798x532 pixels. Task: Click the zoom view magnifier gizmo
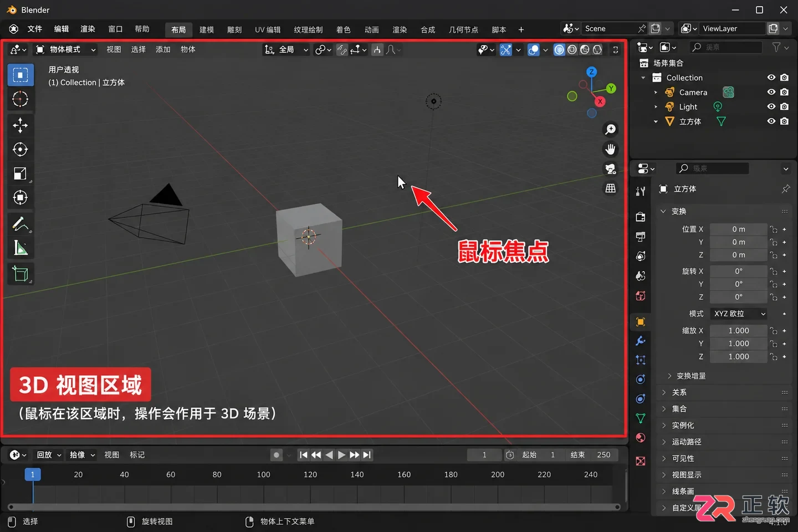pyautogui.click(x=610, y=129)
